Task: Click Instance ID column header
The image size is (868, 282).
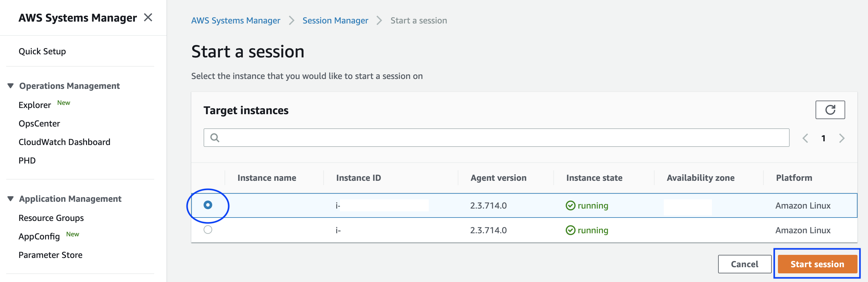Action: pos(358,178)
